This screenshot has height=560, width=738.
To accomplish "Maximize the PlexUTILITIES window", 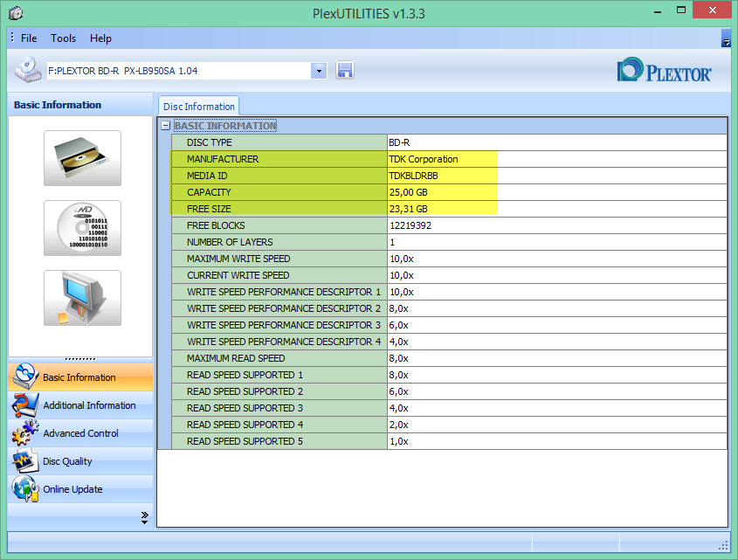I will point(681,10).
